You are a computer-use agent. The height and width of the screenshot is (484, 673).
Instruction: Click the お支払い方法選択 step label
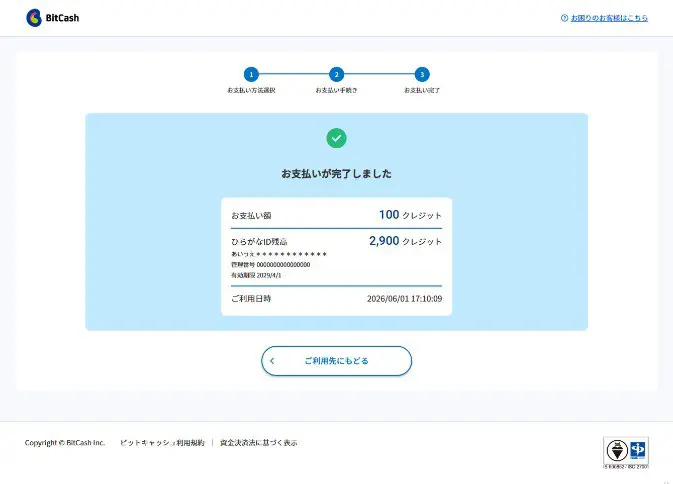251,90
